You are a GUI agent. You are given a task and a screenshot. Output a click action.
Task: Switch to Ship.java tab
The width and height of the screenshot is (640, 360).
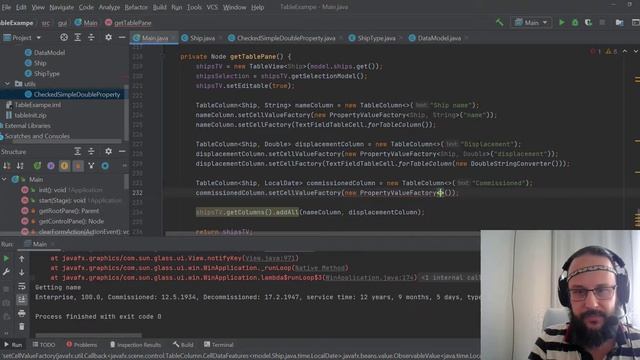tap(202, 38)
